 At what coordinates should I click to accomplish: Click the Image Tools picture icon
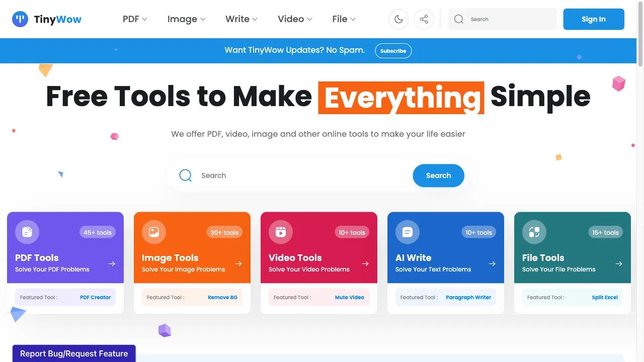(154, 232)
